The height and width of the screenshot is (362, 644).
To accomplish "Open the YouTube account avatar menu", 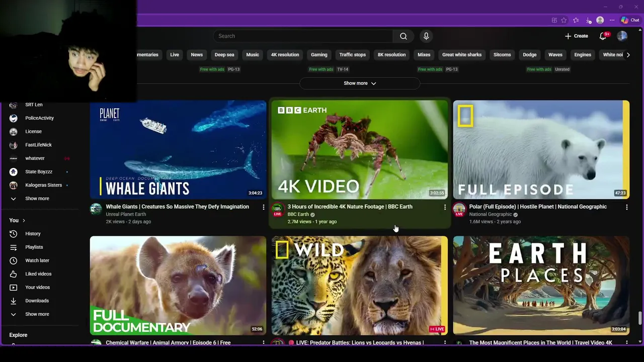I will click(x=622, y=36).
